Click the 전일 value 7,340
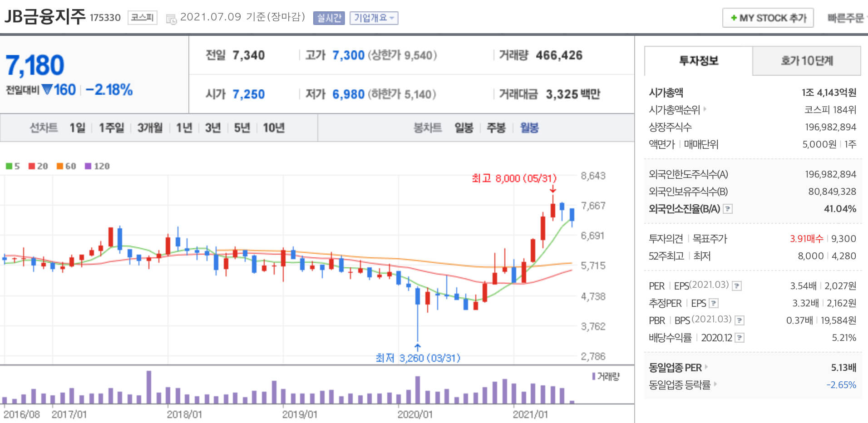Viewport: 868px width, 423px height. [x=249, y=55]
